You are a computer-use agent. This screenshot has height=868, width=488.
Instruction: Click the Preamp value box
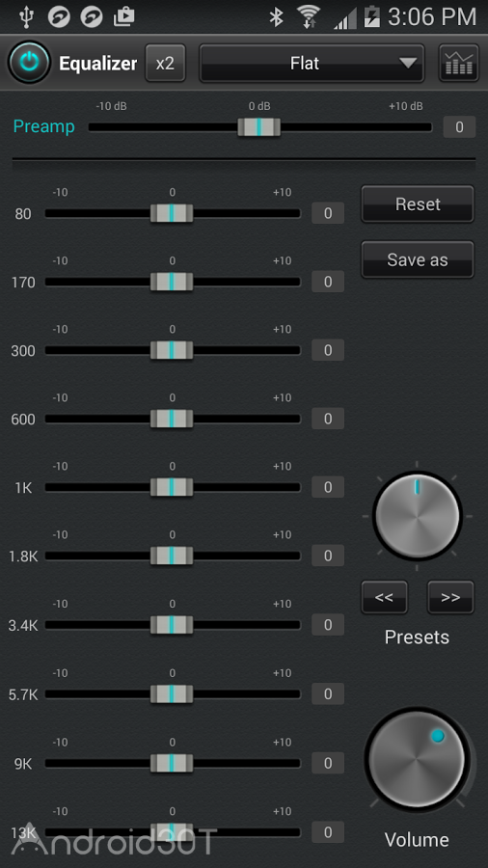tap(459, 126)
